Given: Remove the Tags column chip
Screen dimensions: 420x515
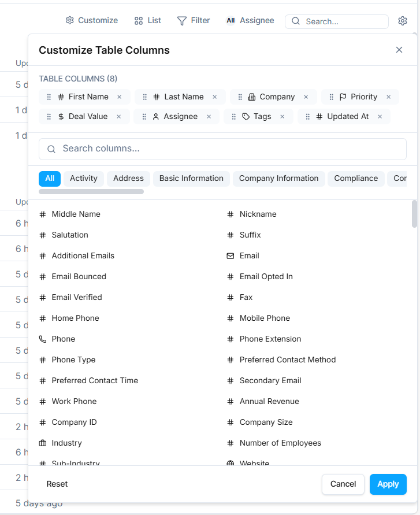Looking at the screenshot, I should [x=283, y=117].
